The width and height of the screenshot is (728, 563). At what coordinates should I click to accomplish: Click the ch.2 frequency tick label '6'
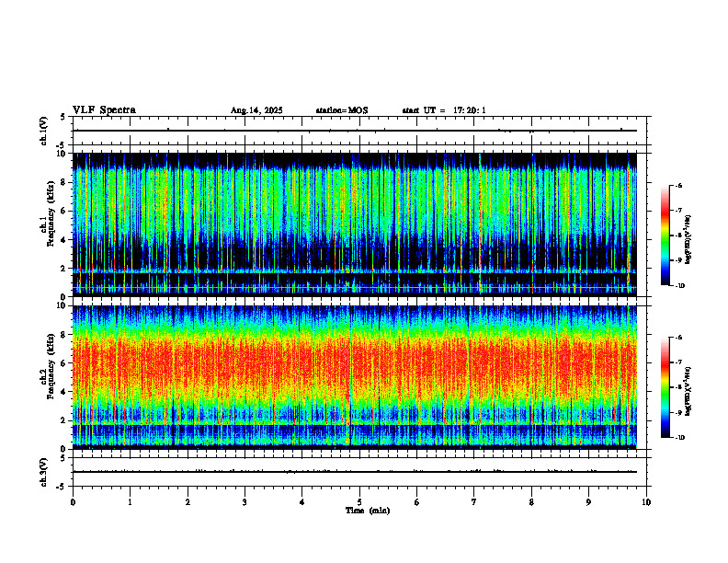click(x=63, y=363)
